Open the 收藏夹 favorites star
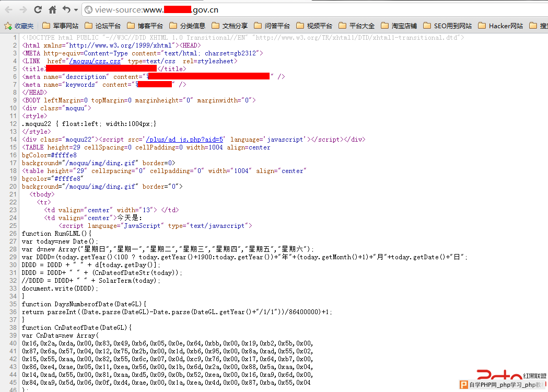Viewport: 548px width, 392px height. (19, 26)
